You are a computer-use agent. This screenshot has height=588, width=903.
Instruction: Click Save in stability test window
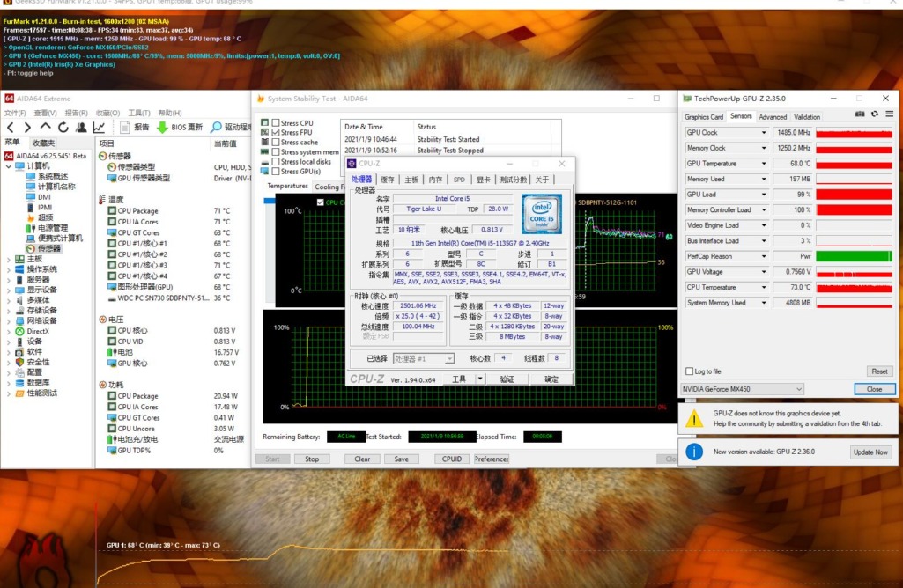click(x=402, y=459)
